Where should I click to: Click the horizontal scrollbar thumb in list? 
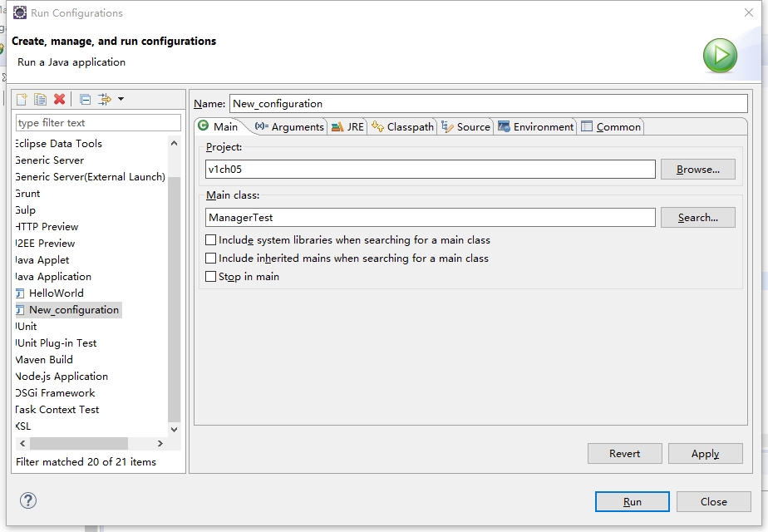click(x=79, y=443)
